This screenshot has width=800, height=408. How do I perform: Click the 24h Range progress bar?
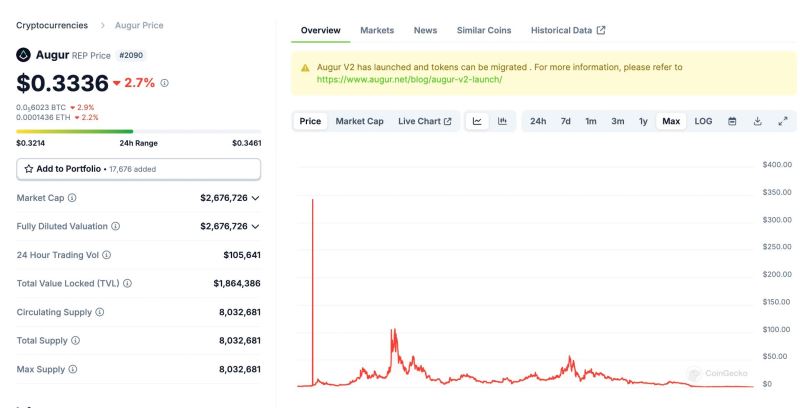(x=138, y=131)
